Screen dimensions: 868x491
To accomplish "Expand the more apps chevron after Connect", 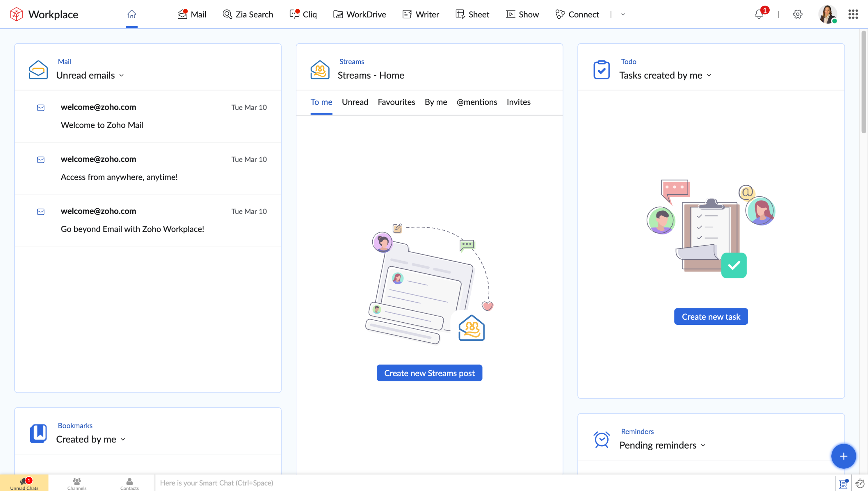I will coord(623,14).
